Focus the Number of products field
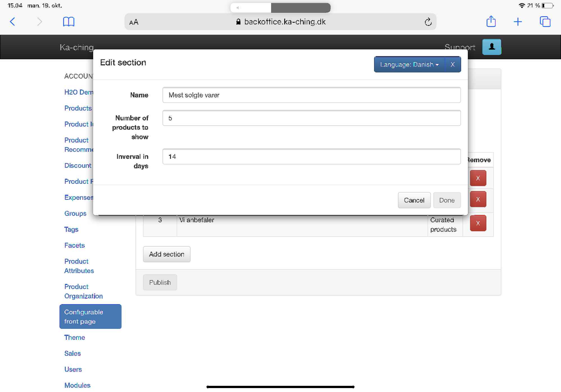This screenshot has height=392, width=561. (x=311, y=118)
